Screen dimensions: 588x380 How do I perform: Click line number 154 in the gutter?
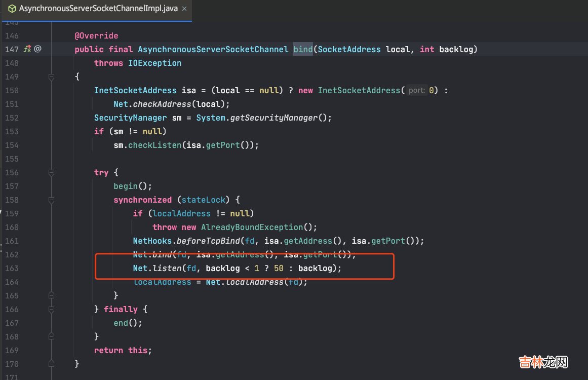(x=12, y=145)
